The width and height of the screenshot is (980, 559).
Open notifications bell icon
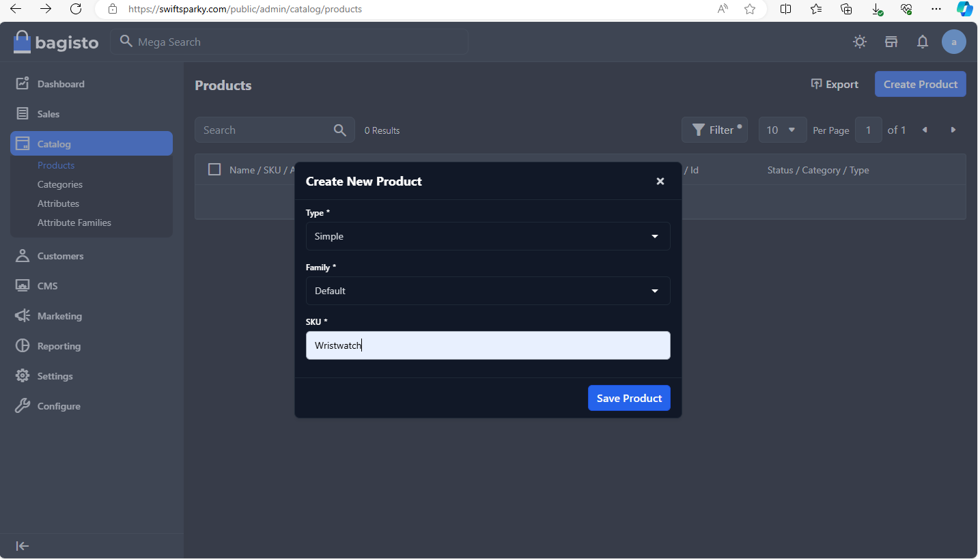point(923,42)
